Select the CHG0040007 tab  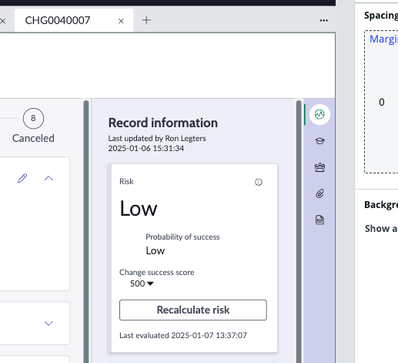click(x=74, y=21)
